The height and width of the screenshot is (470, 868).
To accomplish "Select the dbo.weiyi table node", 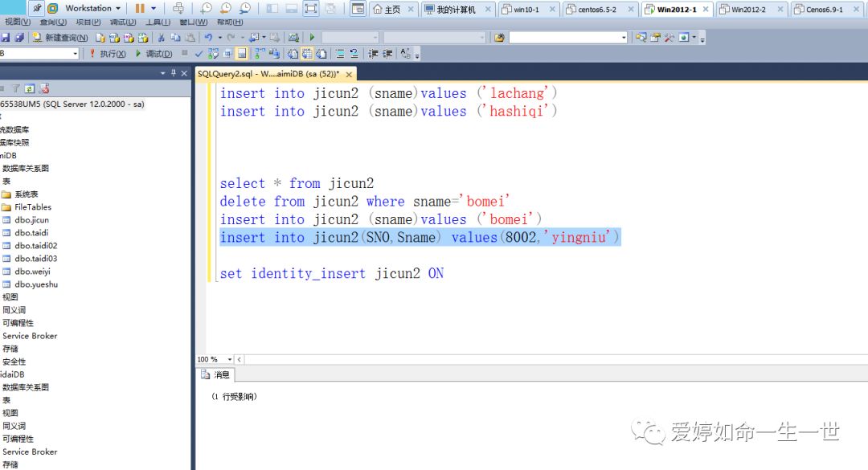I will click(x=33, y=272).
